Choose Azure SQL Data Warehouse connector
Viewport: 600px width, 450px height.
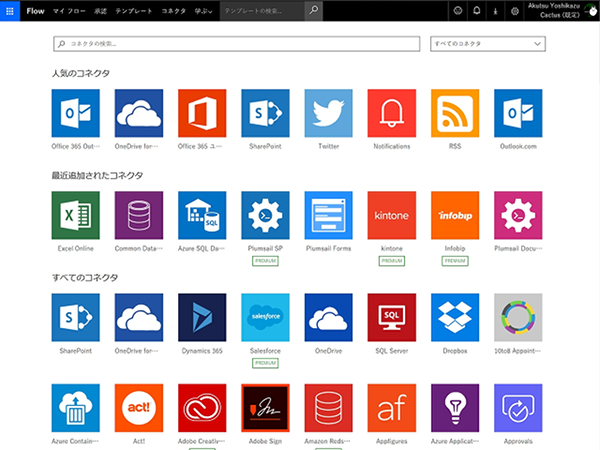pyautogui.click(x=202, y=215)
